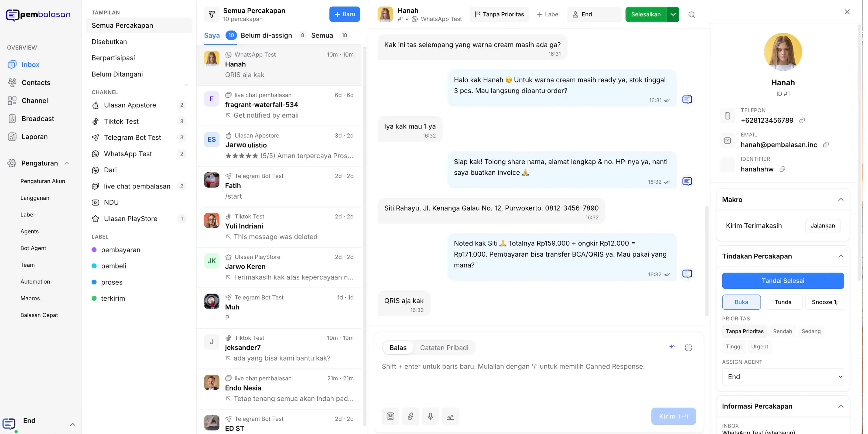This screenshot has width=868, height=434.
Task: Select Sedang priority chip
Action: pyautogui.click(x=811, y=331)
